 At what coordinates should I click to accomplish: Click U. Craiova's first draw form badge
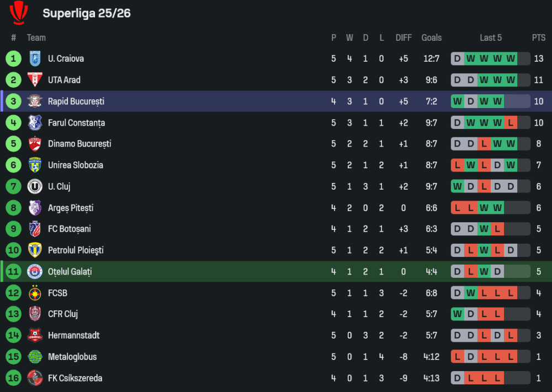(x=457, y=58)
